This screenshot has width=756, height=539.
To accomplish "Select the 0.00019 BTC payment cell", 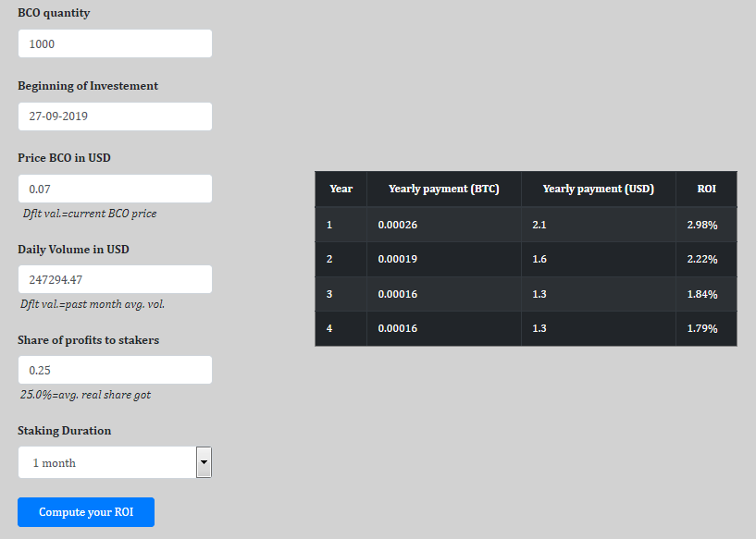I will click(443, 259).
